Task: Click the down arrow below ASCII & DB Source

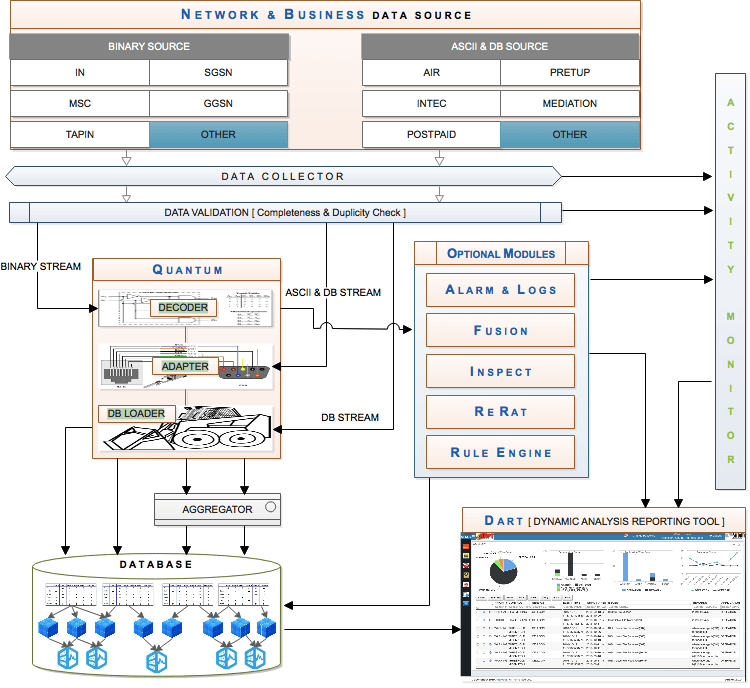Action: [x=439, y=158]
